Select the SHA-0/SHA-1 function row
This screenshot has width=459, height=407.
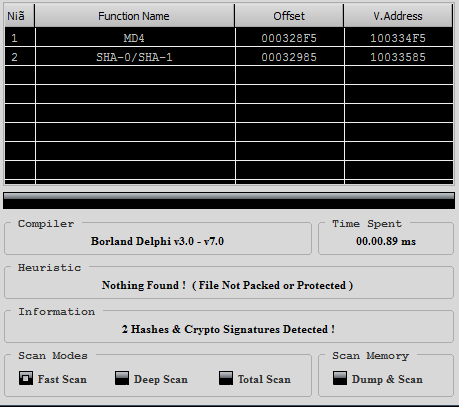tap(229, 57)
